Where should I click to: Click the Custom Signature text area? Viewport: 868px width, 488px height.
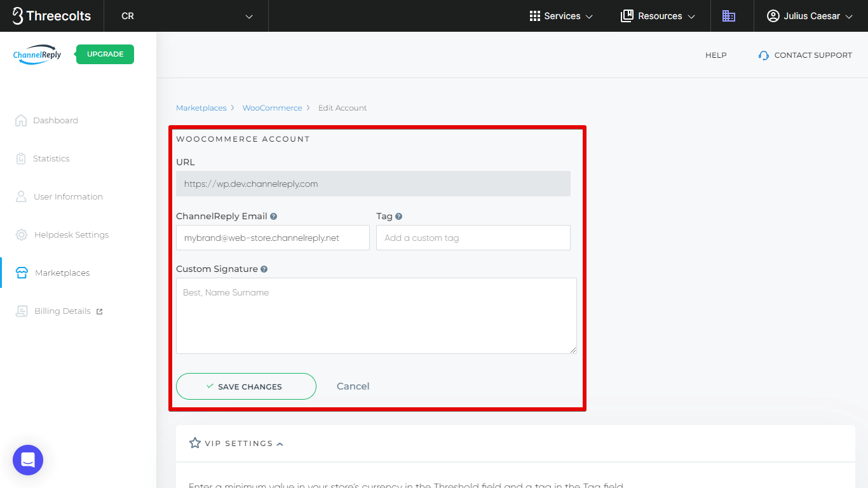tap(376, 316)
